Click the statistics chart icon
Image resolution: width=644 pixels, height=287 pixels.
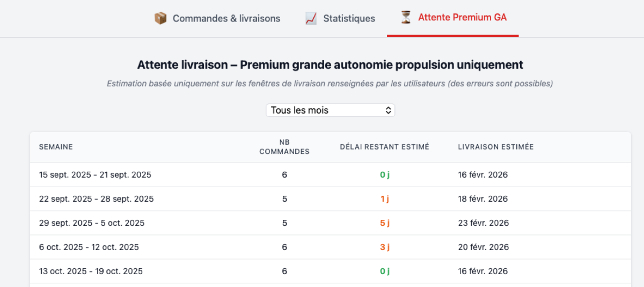point(311,18)
